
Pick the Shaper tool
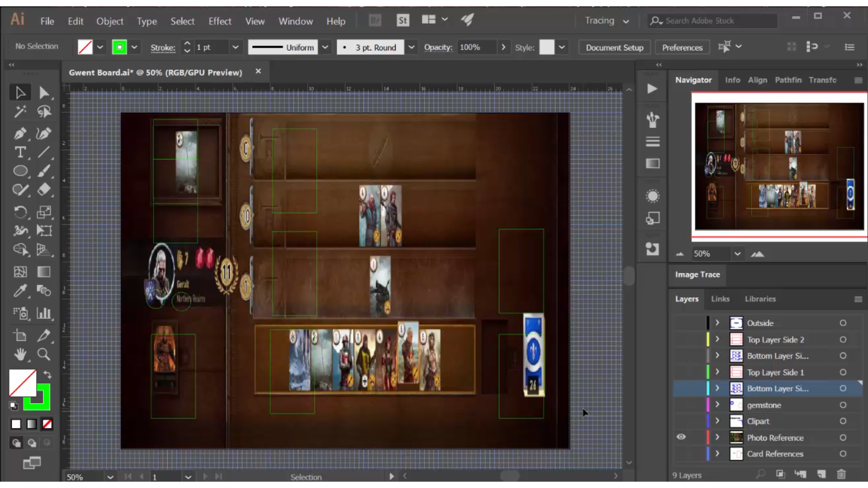20,190
